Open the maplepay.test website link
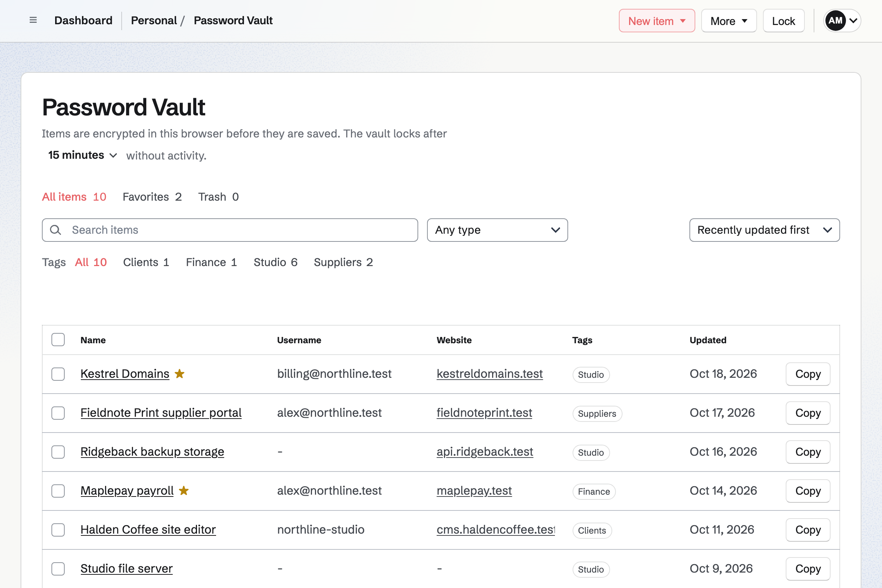Viewport: 882px width, 588px height. click(x=474, y=491)
